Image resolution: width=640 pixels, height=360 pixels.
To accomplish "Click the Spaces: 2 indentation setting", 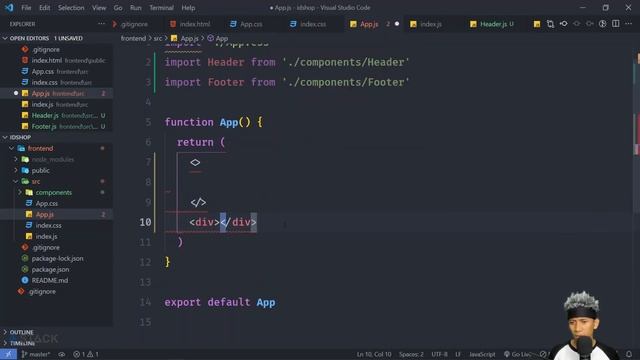I will pyautogui.click(x=411, y=354).
